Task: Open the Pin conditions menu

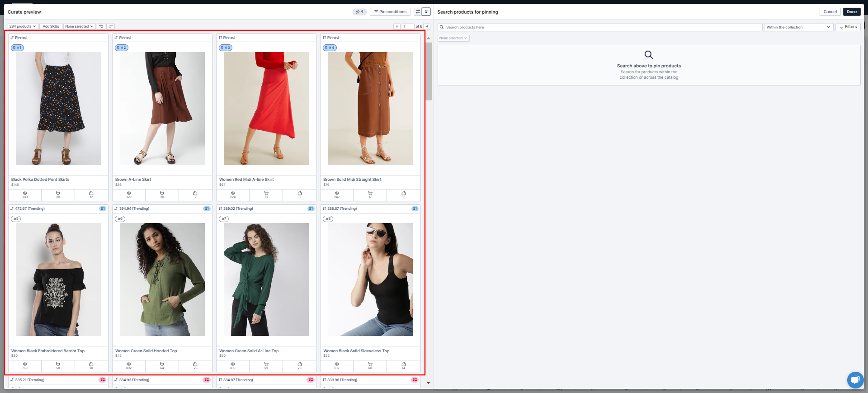Action: pos(391,12)
